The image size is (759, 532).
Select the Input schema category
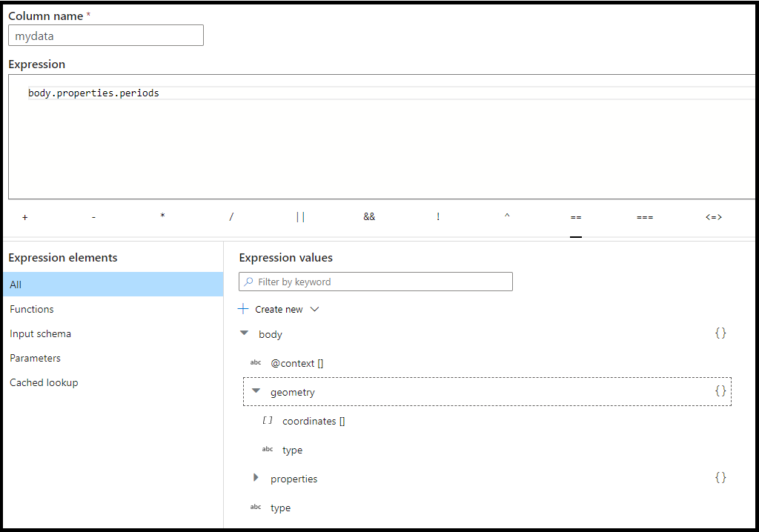click(40, 333)
